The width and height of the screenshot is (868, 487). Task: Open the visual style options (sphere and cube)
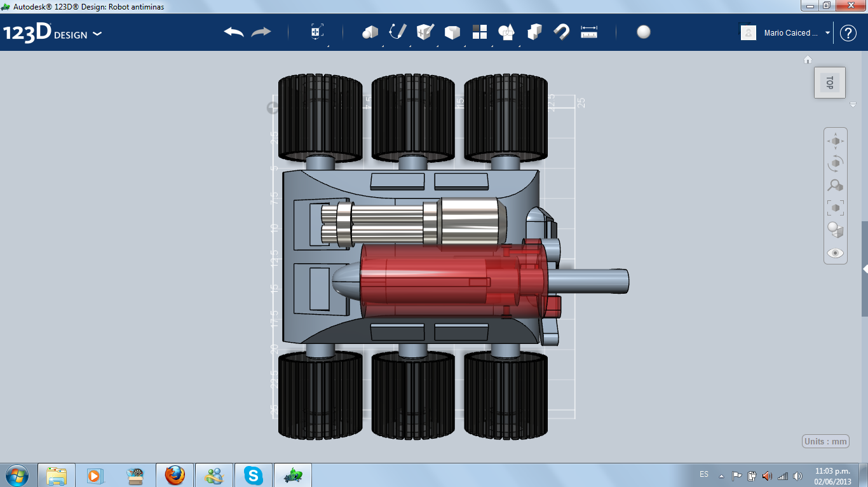[x=836, y=230]
